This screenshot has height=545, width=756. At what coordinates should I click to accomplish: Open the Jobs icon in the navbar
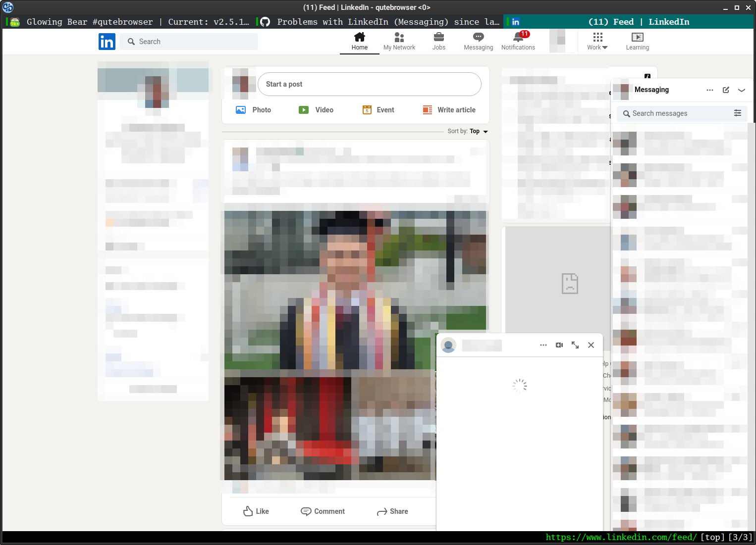tap(438, 41)
